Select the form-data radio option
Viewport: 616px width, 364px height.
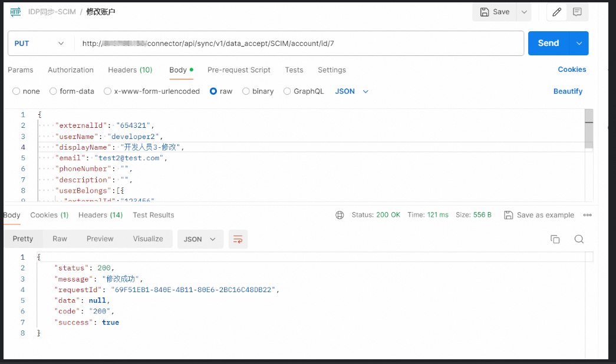[x=54, y=91]
